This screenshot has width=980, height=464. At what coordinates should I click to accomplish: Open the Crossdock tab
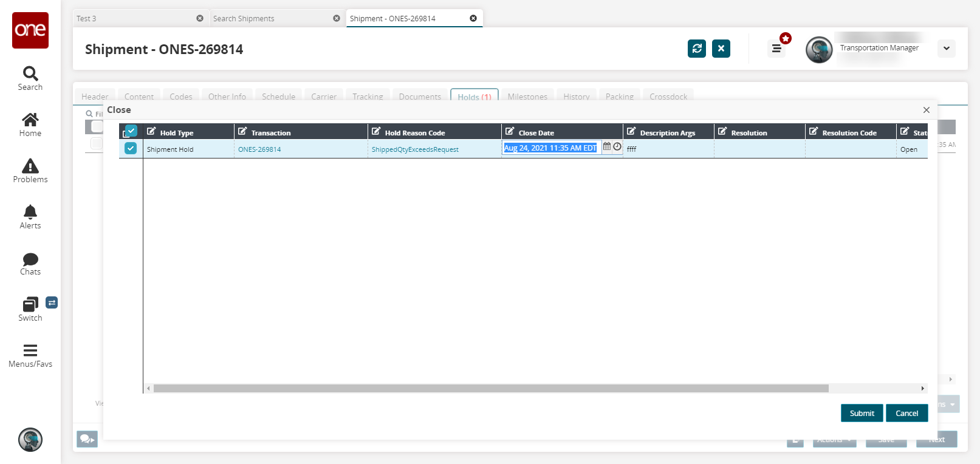pos(668,97)
